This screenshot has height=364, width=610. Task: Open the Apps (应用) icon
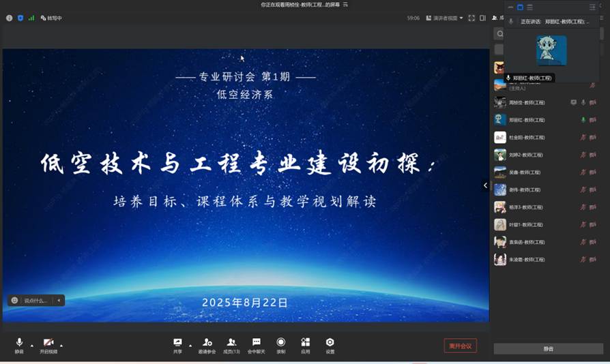pyautogui.click(x=305, y=344)
